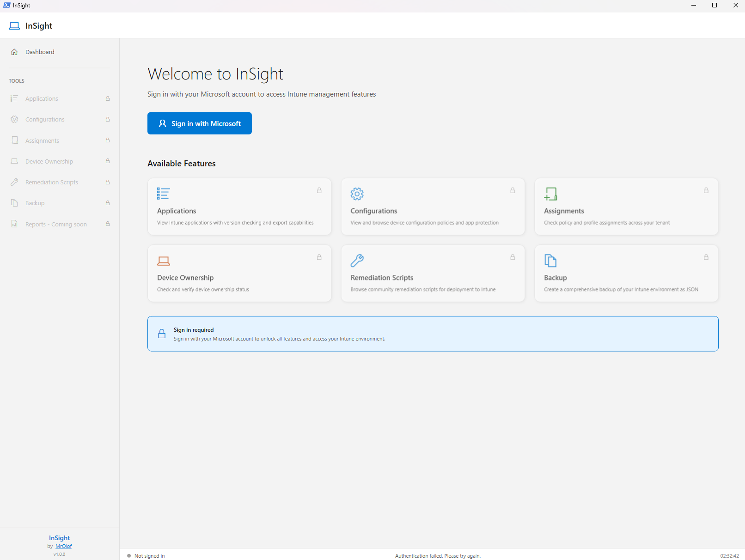Open the Assignments feature card title

[x=564, y=211]
